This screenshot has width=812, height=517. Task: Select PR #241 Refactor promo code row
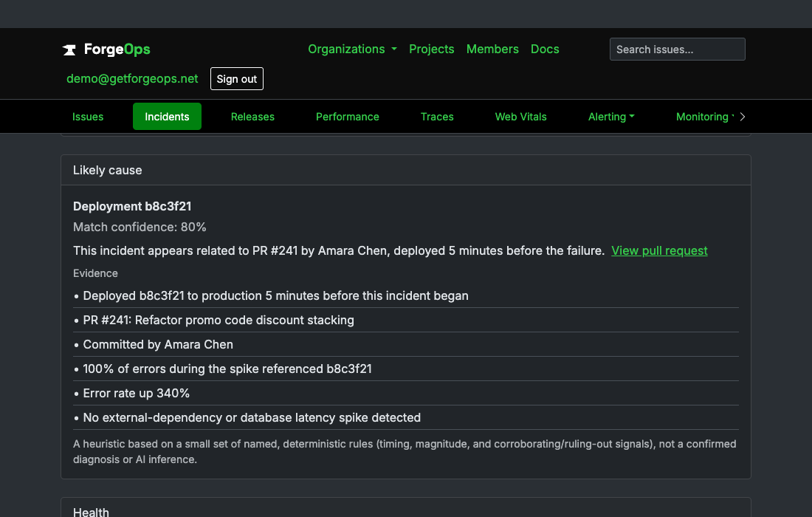pyautogui.click(x=406, y=320)
